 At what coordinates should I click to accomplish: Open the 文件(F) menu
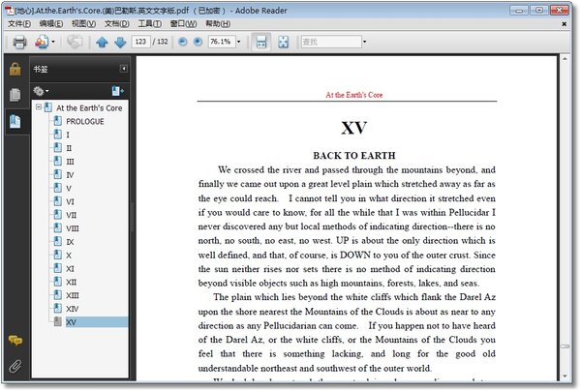coord(19,22)
